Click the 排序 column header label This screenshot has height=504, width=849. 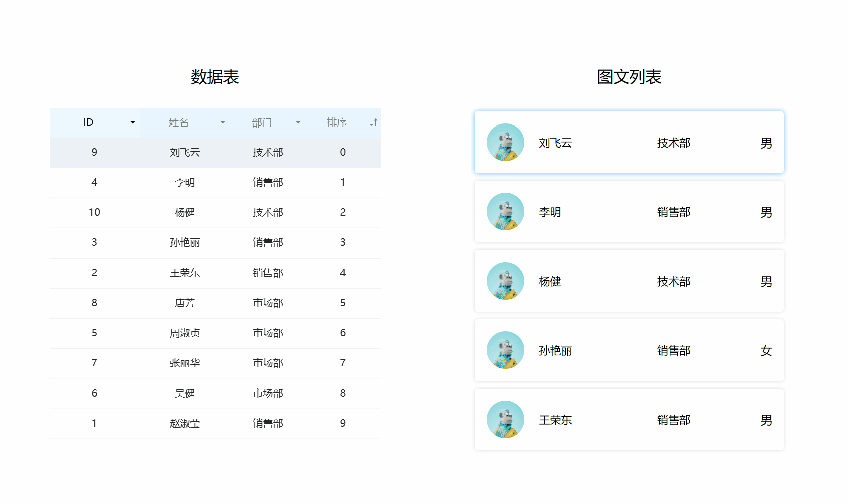pos(337,122)
